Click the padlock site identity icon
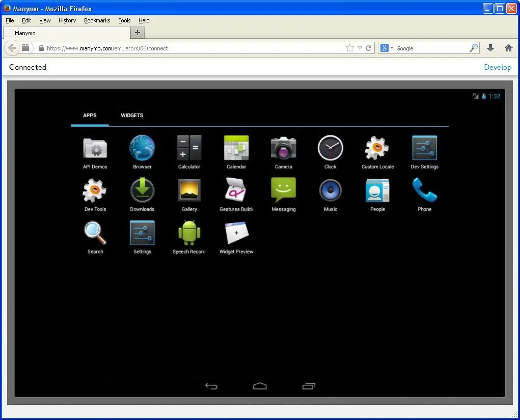This screenshot has height=420, width=520. pos(41,48)
